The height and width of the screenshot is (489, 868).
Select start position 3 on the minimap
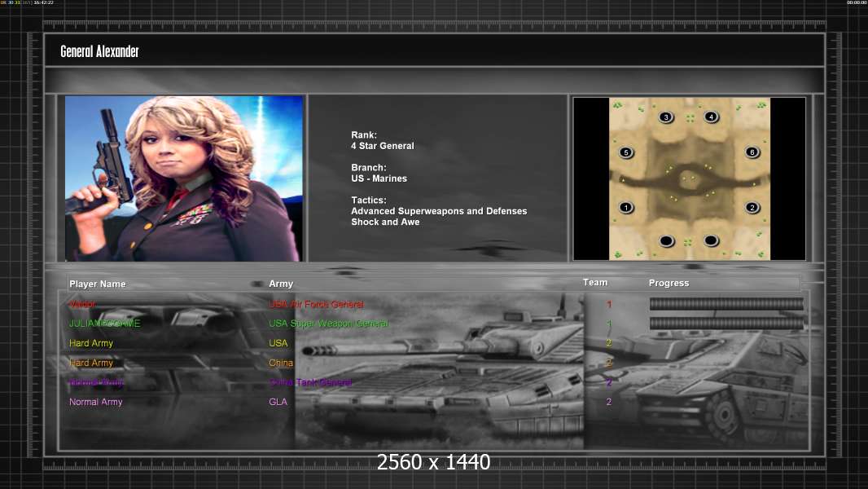pos(667,117)
